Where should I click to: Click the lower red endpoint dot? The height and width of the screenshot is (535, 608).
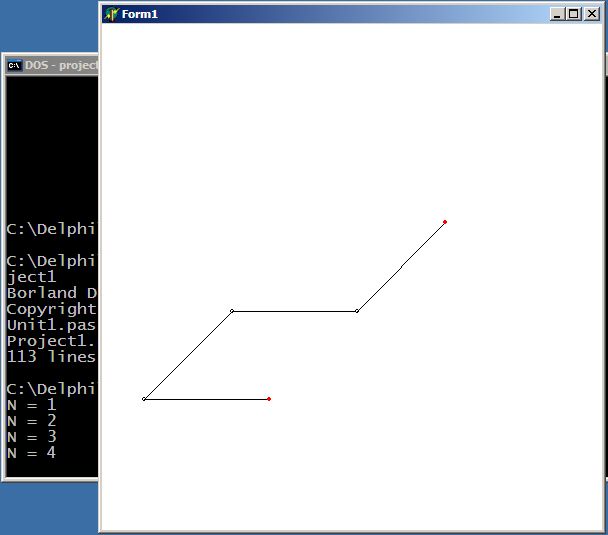click(x=269, y=399)
